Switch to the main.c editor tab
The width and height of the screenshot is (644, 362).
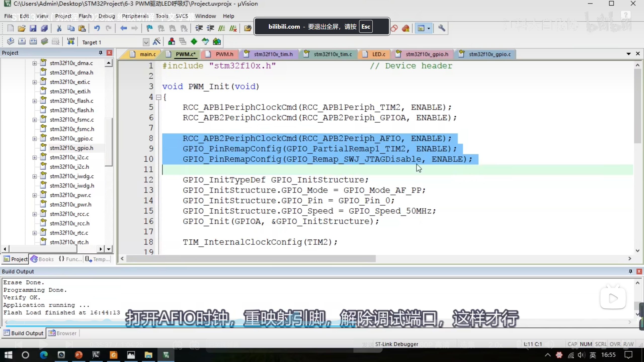coord(147,54)
